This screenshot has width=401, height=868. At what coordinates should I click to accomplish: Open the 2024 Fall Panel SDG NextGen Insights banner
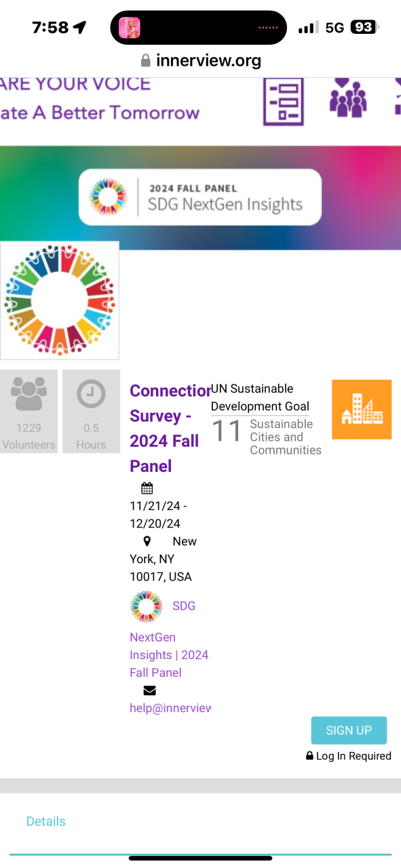200,197
